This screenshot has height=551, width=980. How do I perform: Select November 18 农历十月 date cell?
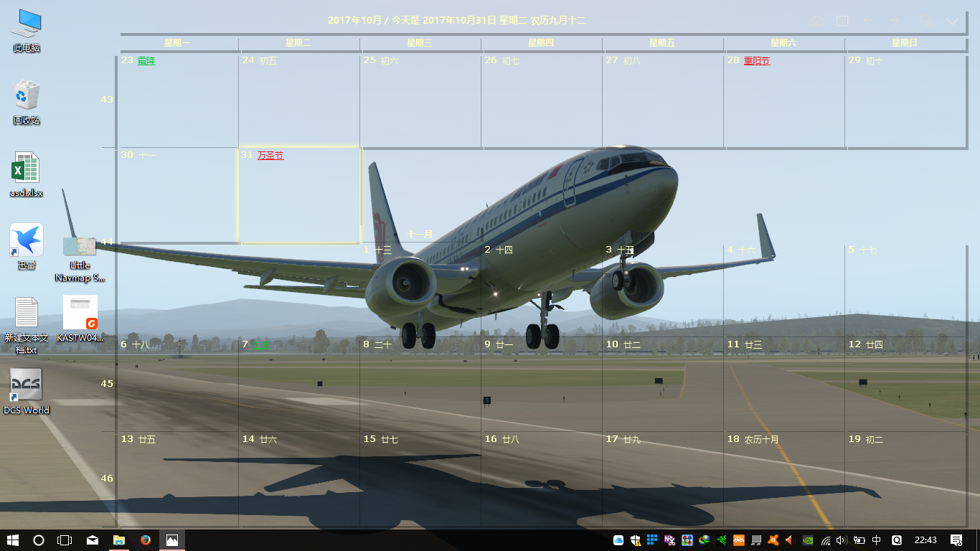coord(784,479)
